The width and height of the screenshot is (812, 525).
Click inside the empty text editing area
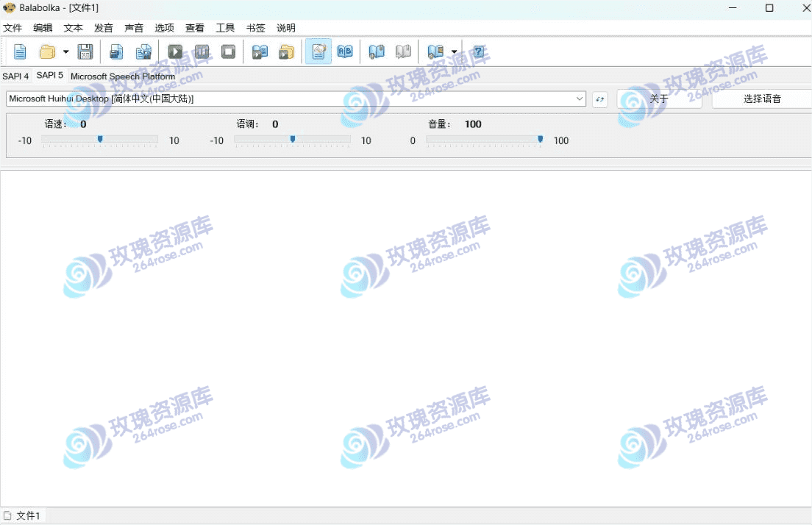[x=406, y=337]
